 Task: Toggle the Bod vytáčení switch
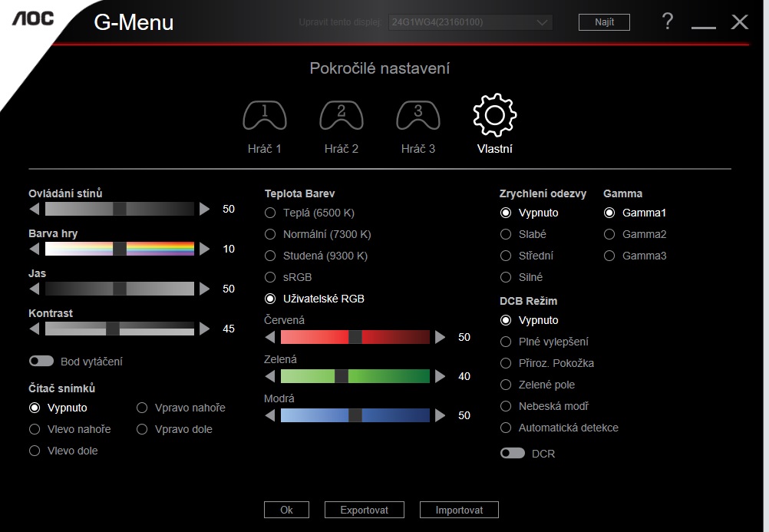tap(41, 362)
